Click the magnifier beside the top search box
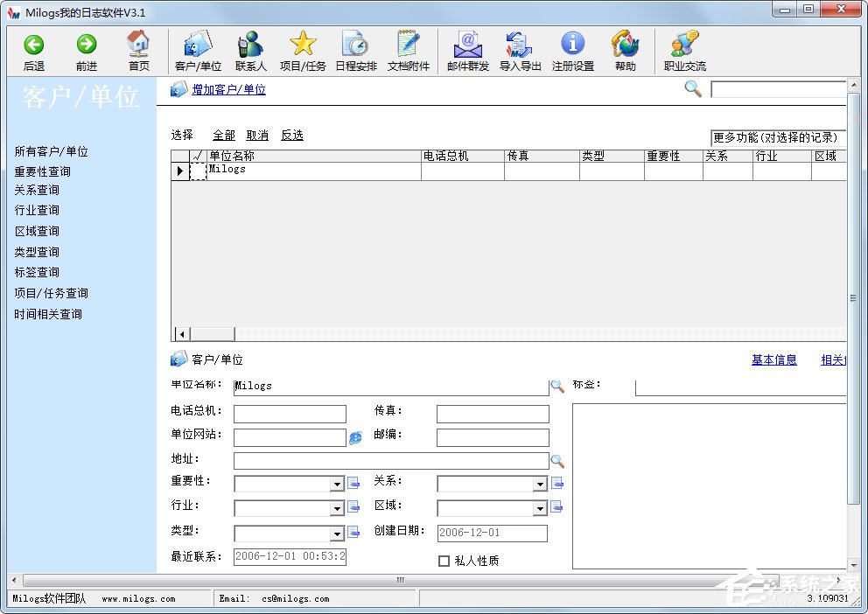The width and height of the screenshot is (868, 614). point(693,88)
